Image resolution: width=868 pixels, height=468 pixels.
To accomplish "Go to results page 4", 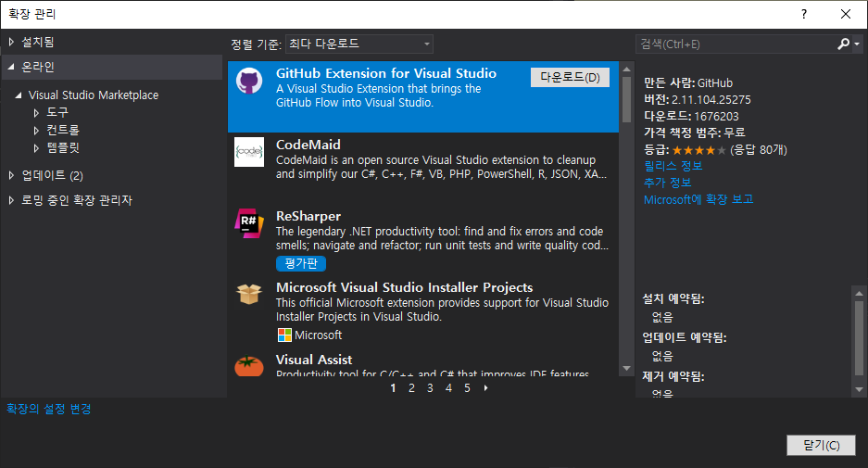I will click(448, 388).
